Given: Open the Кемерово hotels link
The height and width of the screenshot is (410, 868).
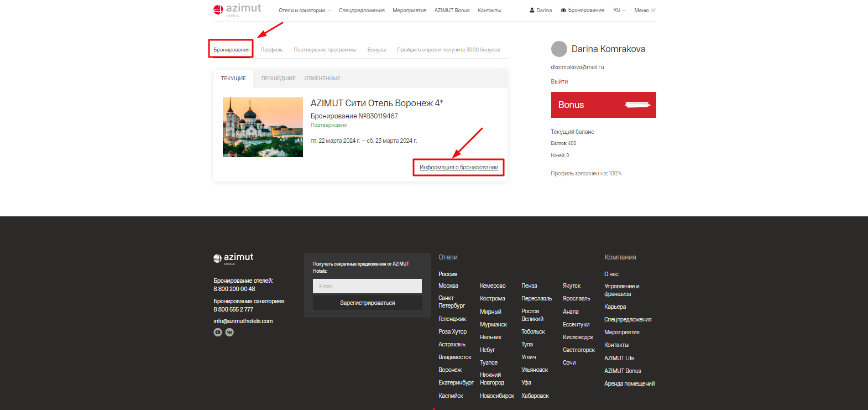Looking at the screenshot, I should pos(493,286).
